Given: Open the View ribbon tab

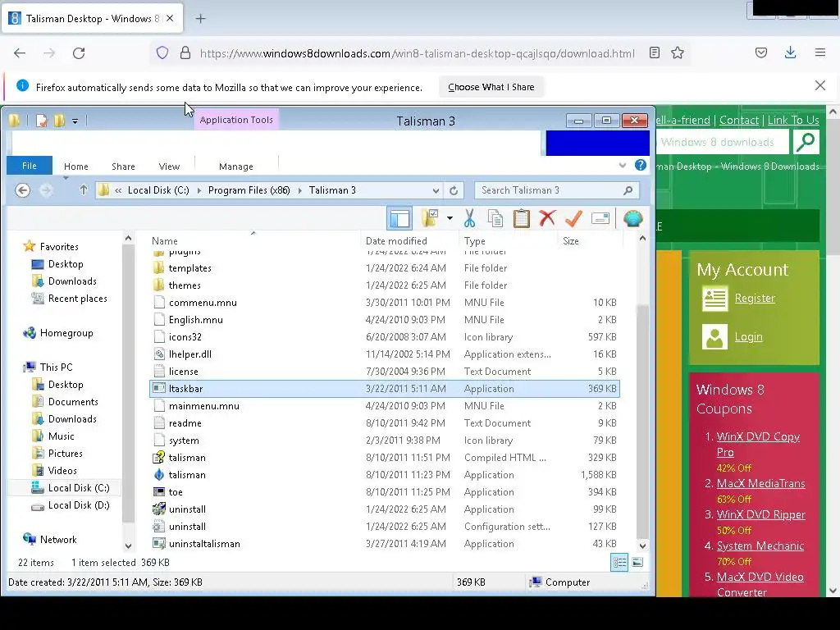Looking at the screenshot, I should click(x=169, y=167).
